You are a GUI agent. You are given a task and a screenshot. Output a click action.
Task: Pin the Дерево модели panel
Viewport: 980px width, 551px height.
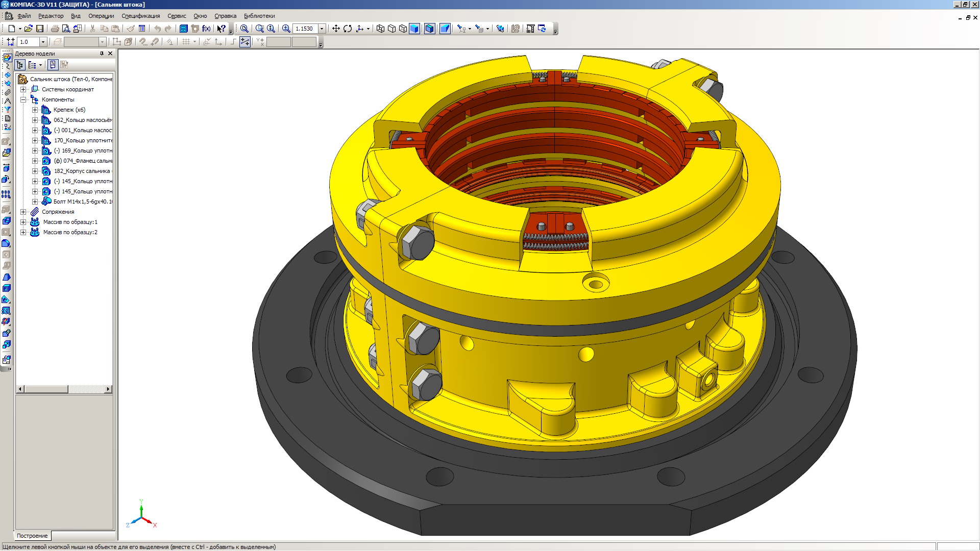pyautogui.click(x=102, y=54)
